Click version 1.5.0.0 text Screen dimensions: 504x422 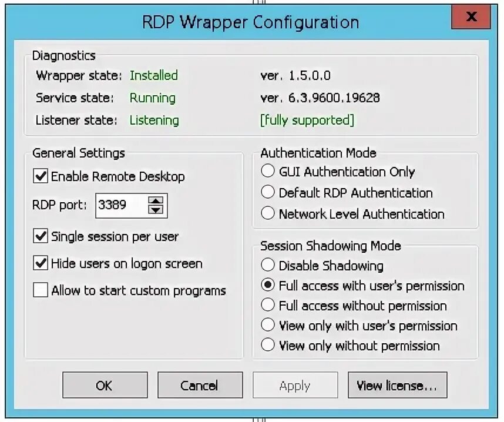click(x=295, y=76)
